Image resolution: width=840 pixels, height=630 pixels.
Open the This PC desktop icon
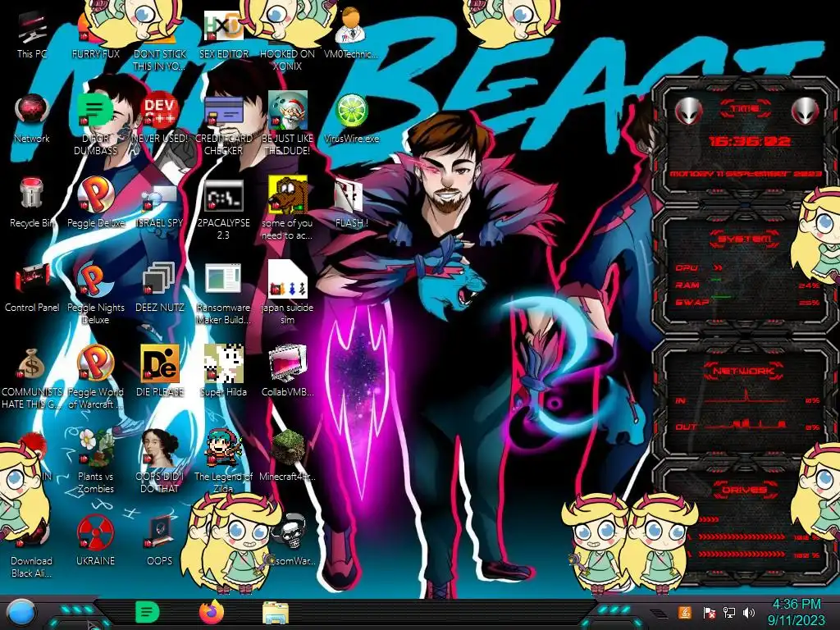[x=32, y=34]
